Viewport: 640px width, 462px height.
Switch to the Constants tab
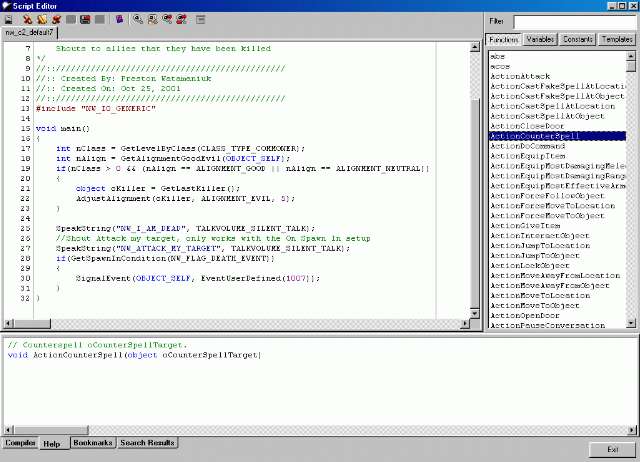coord(579,40)
